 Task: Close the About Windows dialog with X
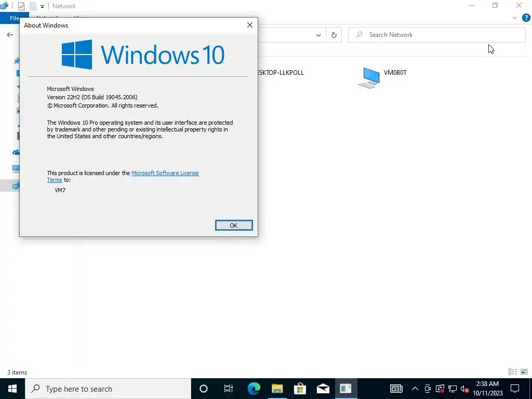pos(250,25)
